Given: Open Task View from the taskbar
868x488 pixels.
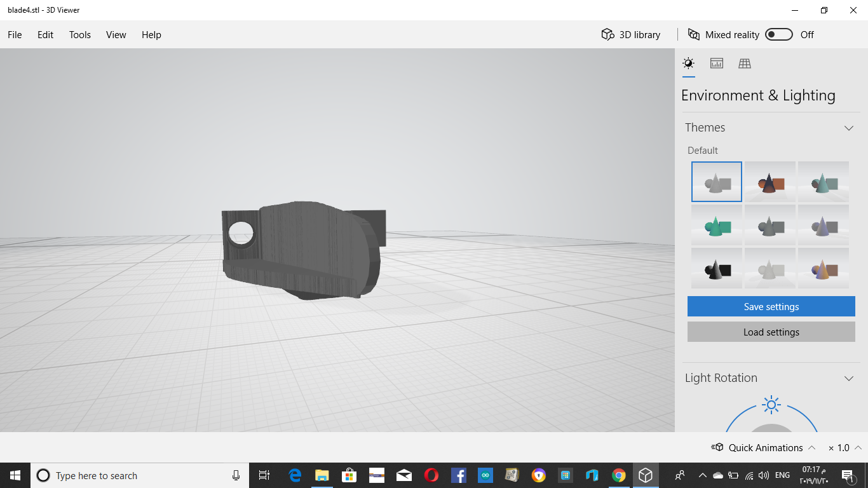Looking at the screenshot, I should [264, 475].
